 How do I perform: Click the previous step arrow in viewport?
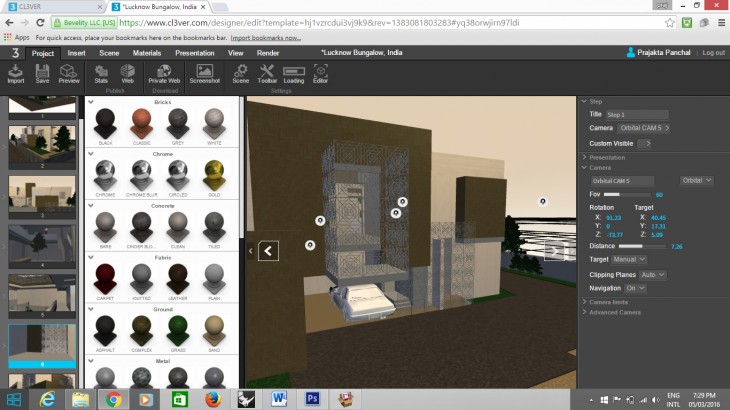point(269,250)
